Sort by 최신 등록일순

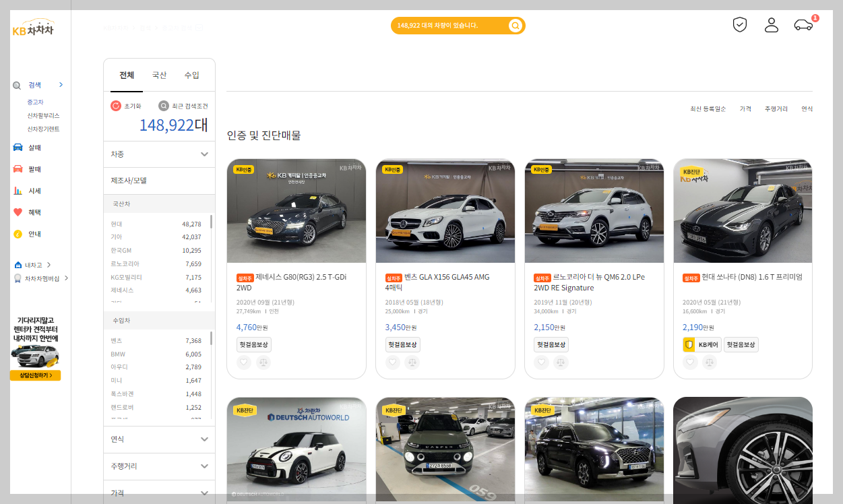708,108
